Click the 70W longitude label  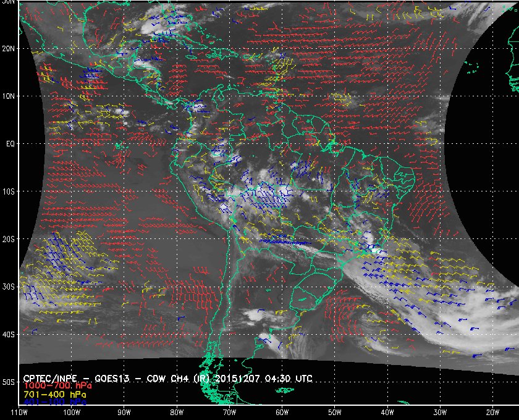(x=229, y=413)
